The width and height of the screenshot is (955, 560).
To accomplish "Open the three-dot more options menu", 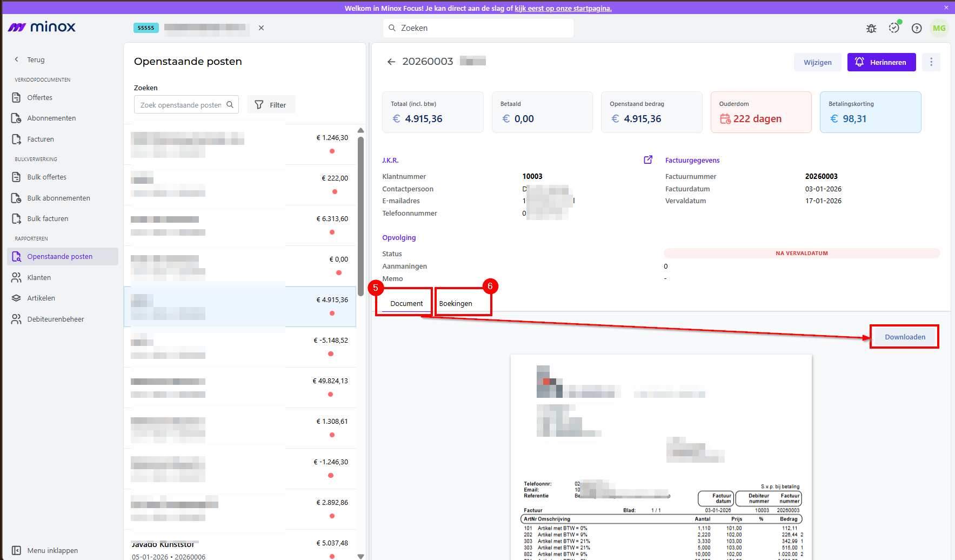I will (x=931, y=62).
